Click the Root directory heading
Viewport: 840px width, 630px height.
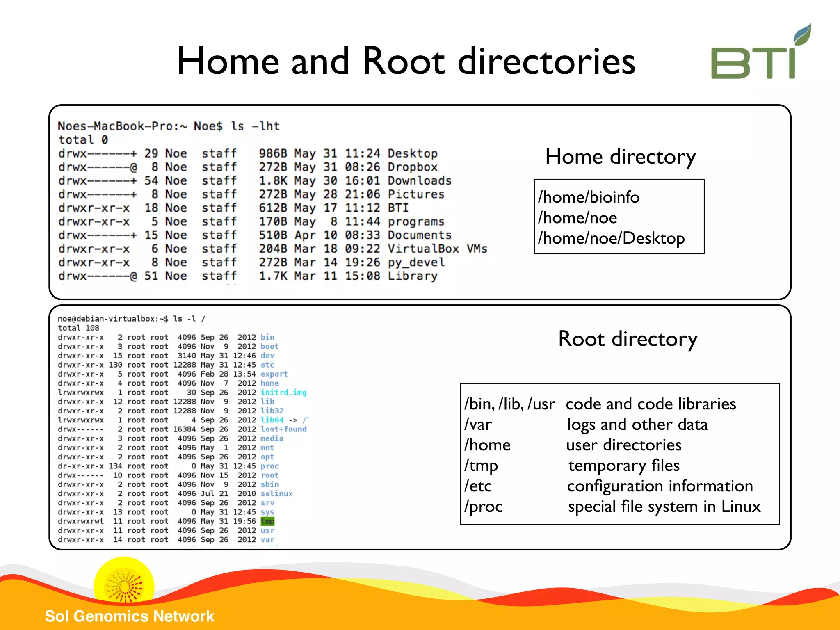point(628,339)
